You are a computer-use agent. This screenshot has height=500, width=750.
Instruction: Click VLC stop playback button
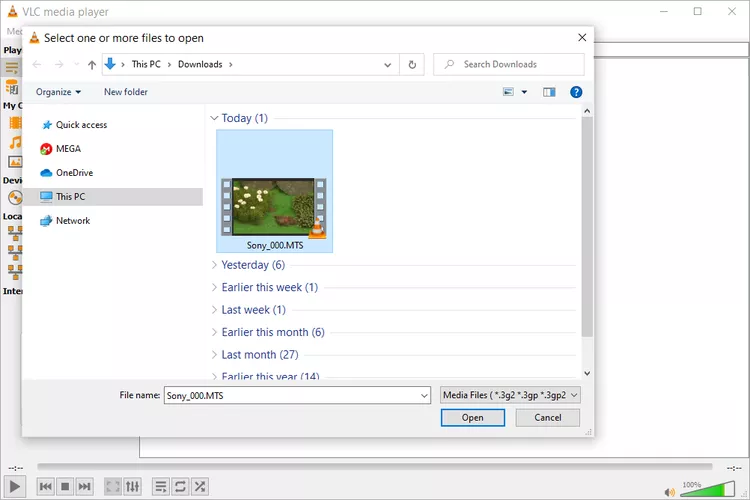point(65,487)
